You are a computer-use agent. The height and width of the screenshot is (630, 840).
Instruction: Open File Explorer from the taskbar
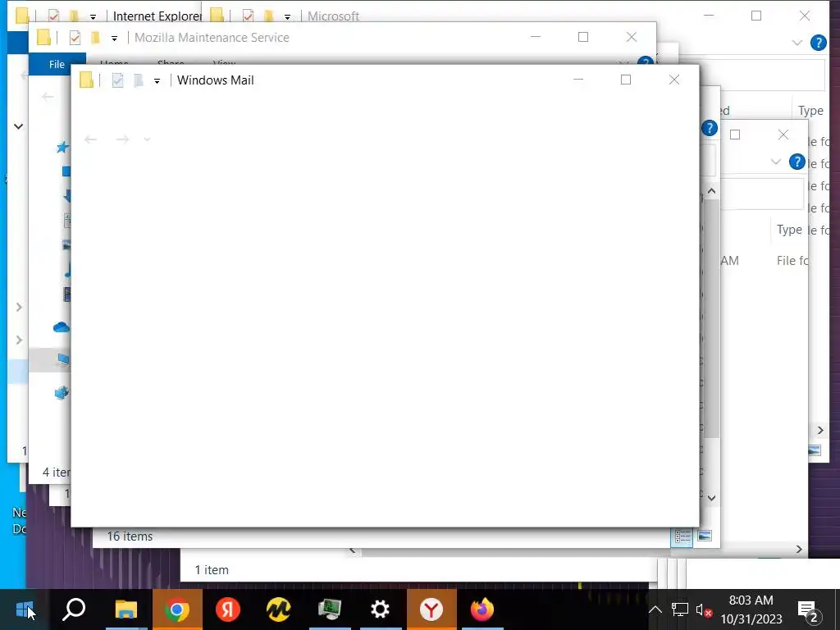(x=126, y=609)
